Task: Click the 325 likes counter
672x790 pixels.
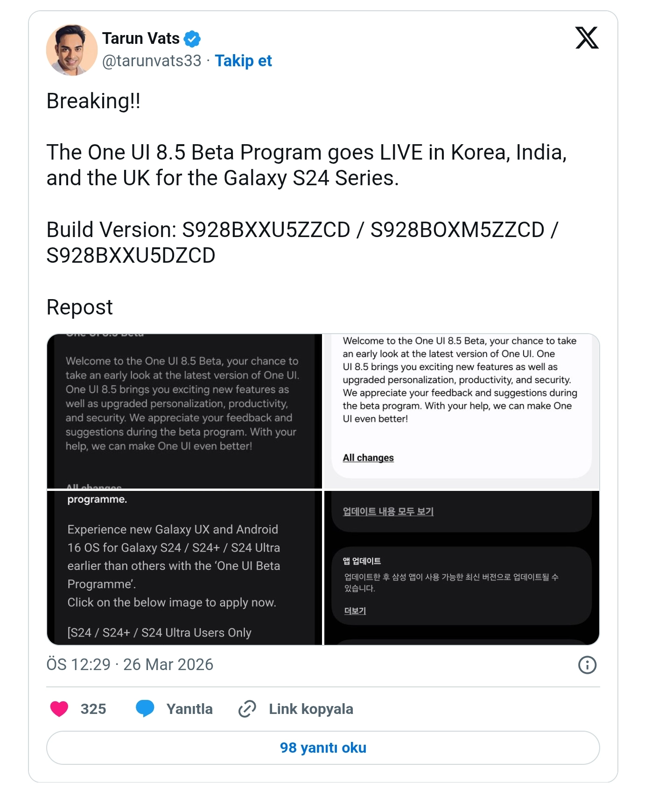Action: coord(93,709)
